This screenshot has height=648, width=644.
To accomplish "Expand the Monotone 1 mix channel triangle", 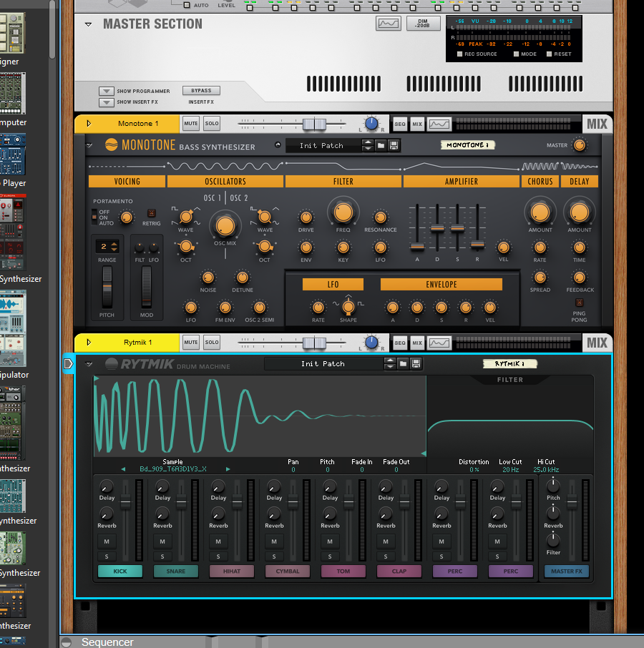I will tap(89, 124).
